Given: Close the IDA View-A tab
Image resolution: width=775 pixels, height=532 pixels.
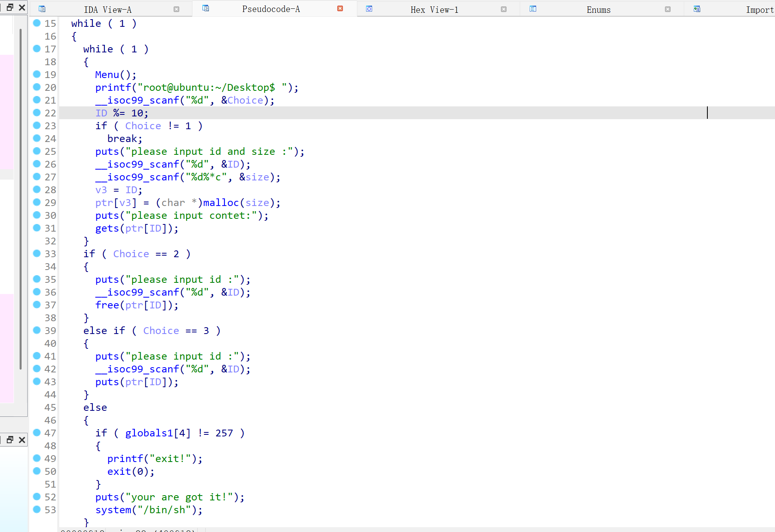Looking at the screenshot, I should pyautogui.click(x=176, y=9).
